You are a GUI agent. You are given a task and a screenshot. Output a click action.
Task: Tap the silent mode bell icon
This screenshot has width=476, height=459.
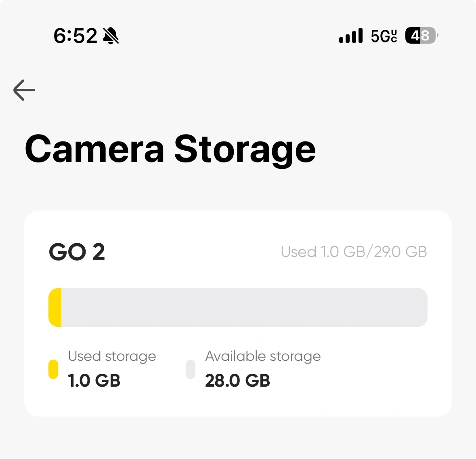(x=111, y=36)
